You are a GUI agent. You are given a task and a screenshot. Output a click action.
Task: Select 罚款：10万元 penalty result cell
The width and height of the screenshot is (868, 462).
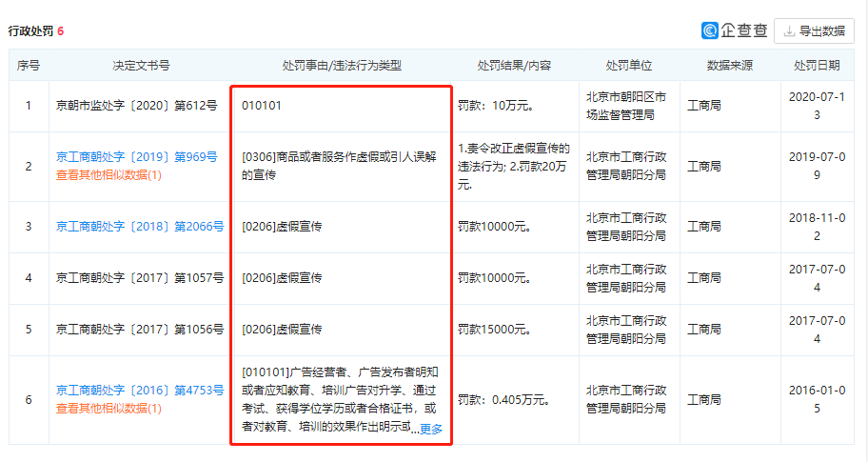[x=494, y=106]
